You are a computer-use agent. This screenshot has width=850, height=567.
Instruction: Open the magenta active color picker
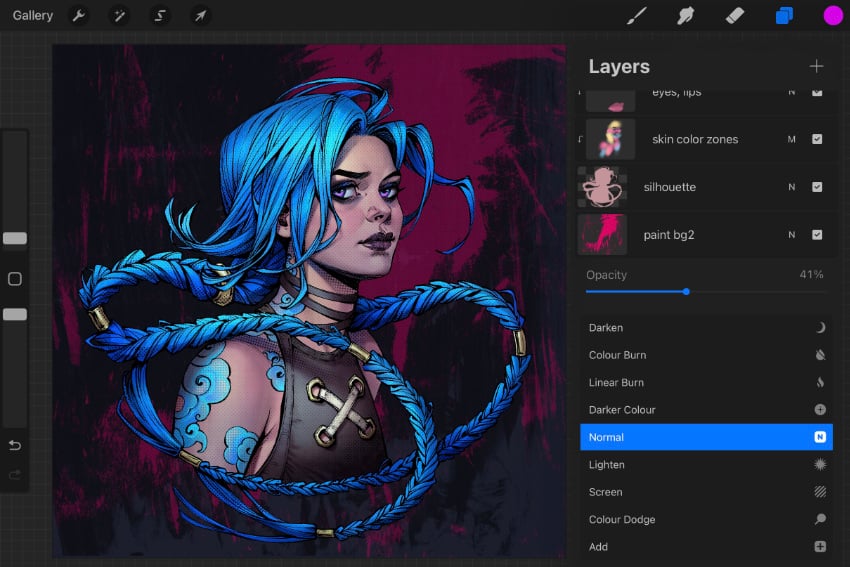coord(833,16)
